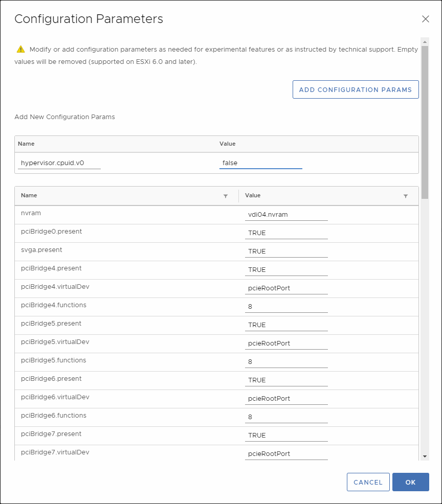
Task: Edit the new parameter name field
Action: click(x=59, y=163)
